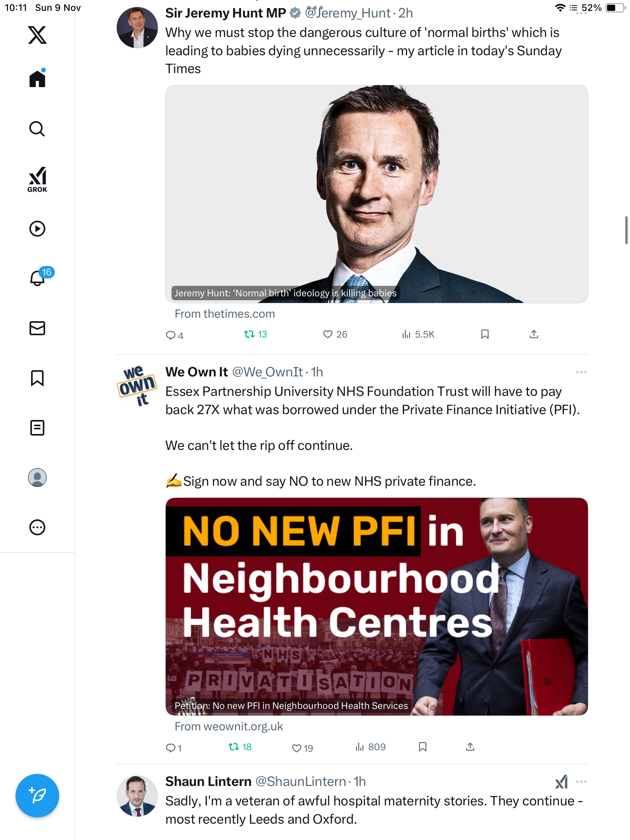Screen dimensions: 630x840
Task: Open the video play tab in sidebar
Action: (x=37, y=229)
